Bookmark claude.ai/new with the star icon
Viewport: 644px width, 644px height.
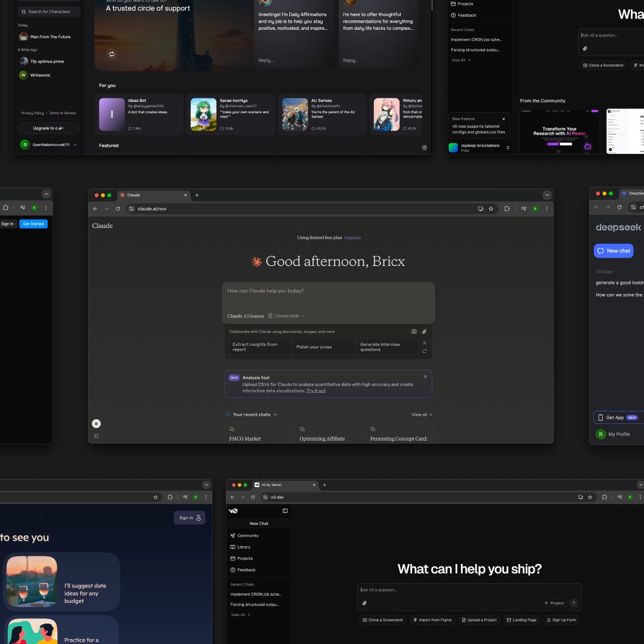click(x=491, y=209)
